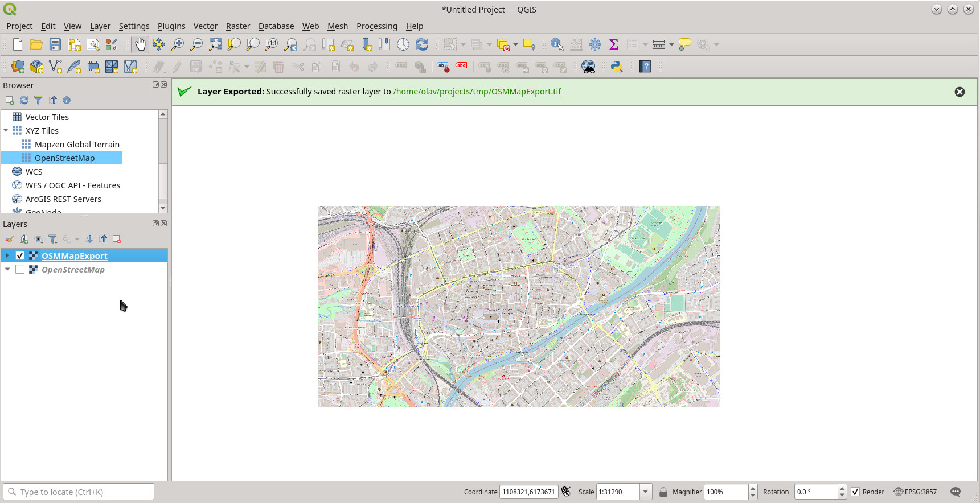This screenshot has width=980, height=503.
Task: Increase the Magnifier value stepper
Action: [753, 488]
